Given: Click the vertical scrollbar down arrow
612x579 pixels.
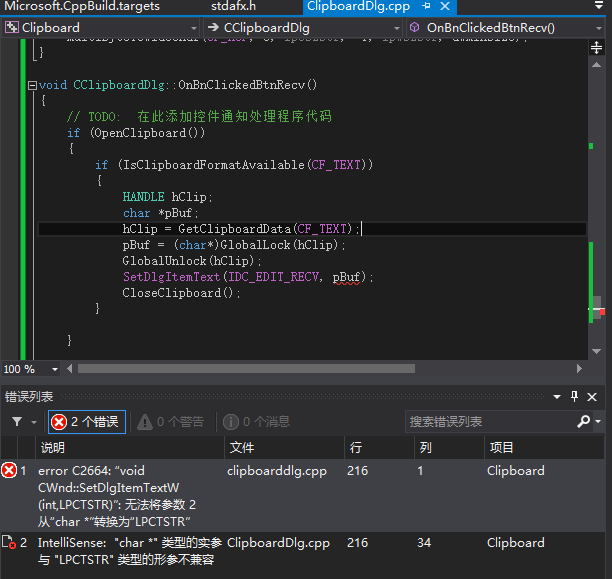Looking at the screenshot, I should click(x=596, y=351).
